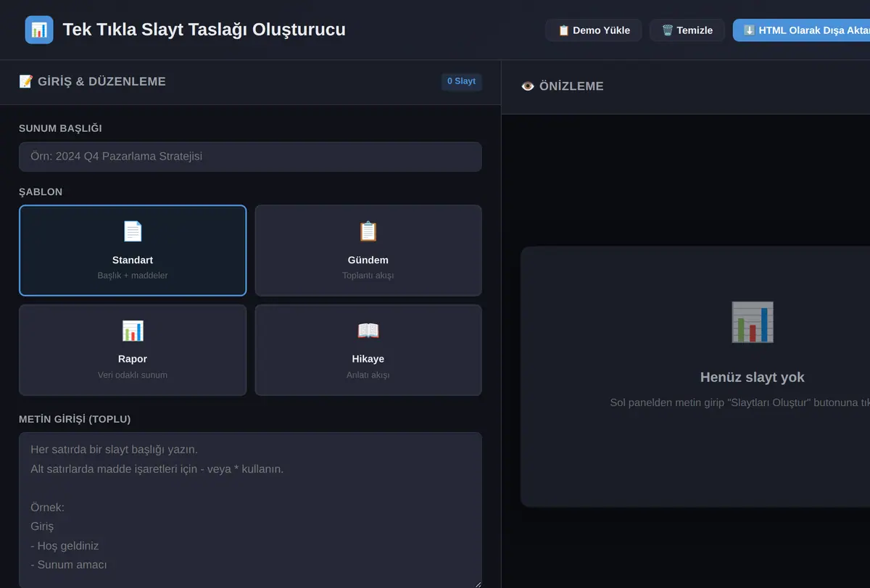870x588 pixels.
Task: Select the Gündem template card
Action: pos(368,250)
